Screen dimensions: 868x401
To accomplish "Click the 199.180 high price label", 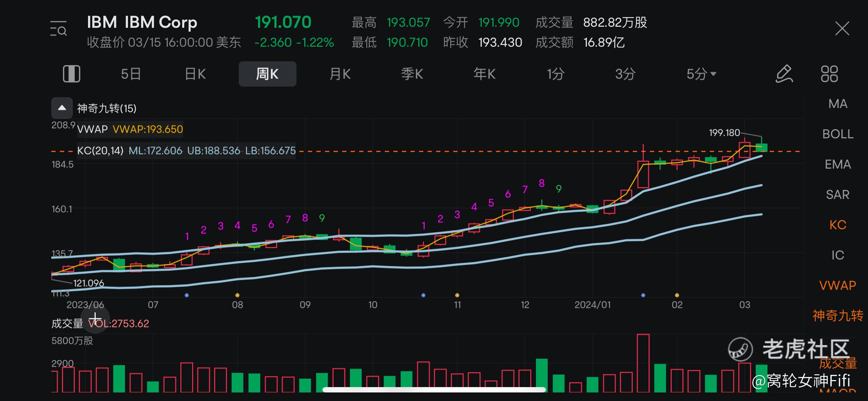I will point(724,133).
